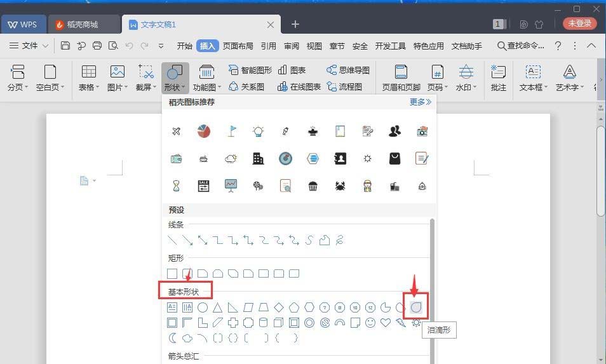Pick the pie chart recommended icon

(x=204, y=131)
